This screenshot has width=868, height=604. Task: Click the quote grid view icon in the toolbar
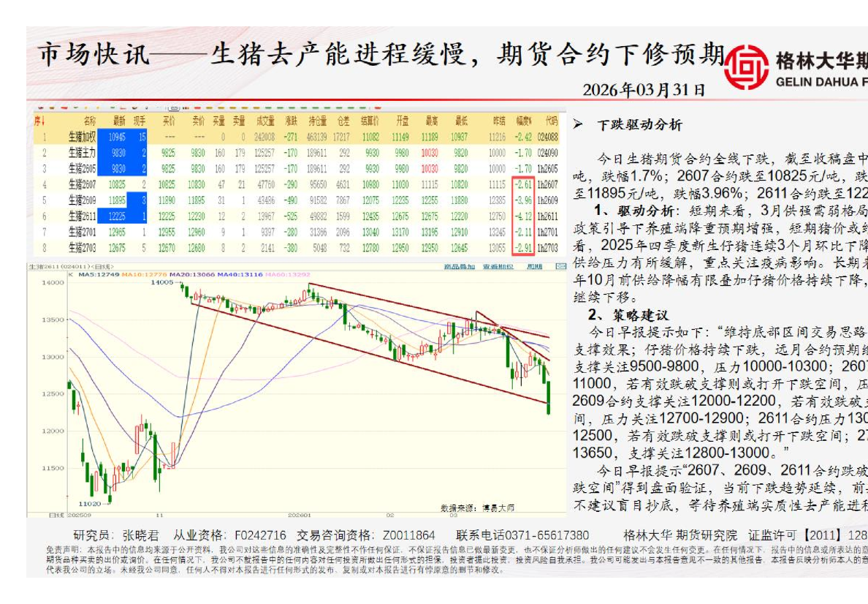click(x=173, y=106)
